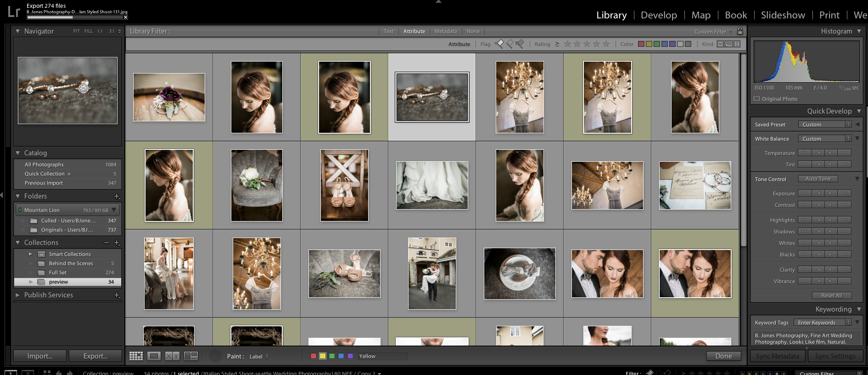Toggle custom label color filter
Screen dimensions: 868x375
pos(680,44)
